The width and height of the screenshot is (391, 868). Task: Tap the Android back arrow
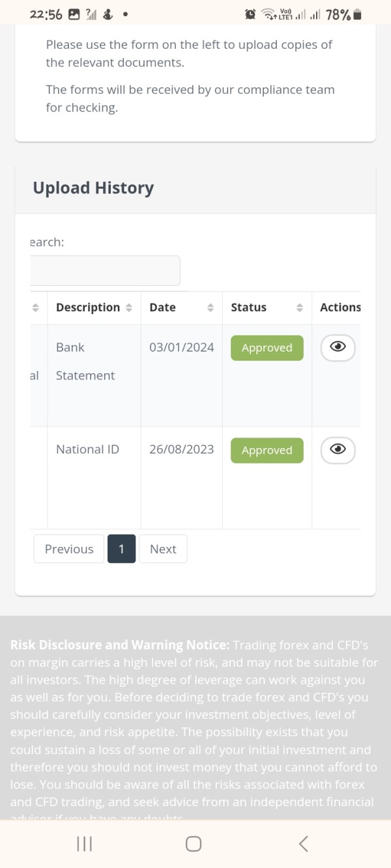click(303, 844)
